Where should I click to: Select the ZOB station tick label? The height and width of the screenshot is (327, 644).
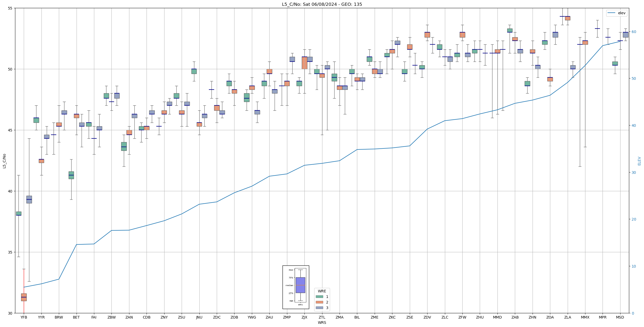(x=234, y=317)
